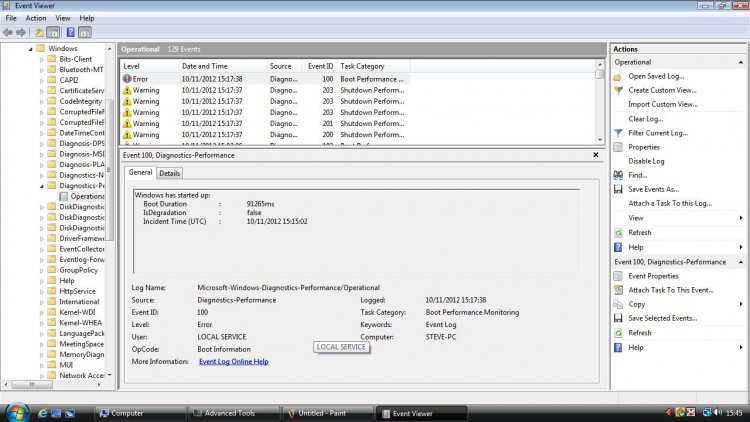Click the tree pane vertical scrollbar thumb

[x=109, y=170]
